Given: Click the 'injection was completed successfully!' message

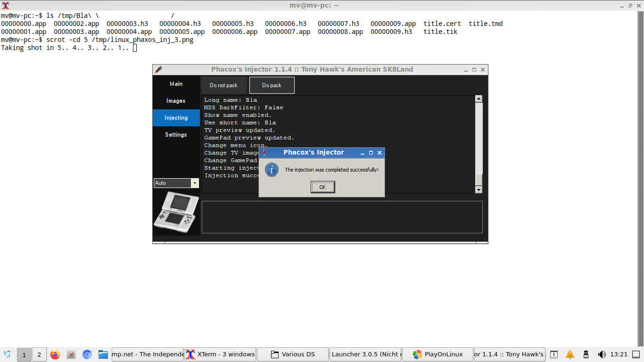Looking at the screenshot, I should click(332, 170).
